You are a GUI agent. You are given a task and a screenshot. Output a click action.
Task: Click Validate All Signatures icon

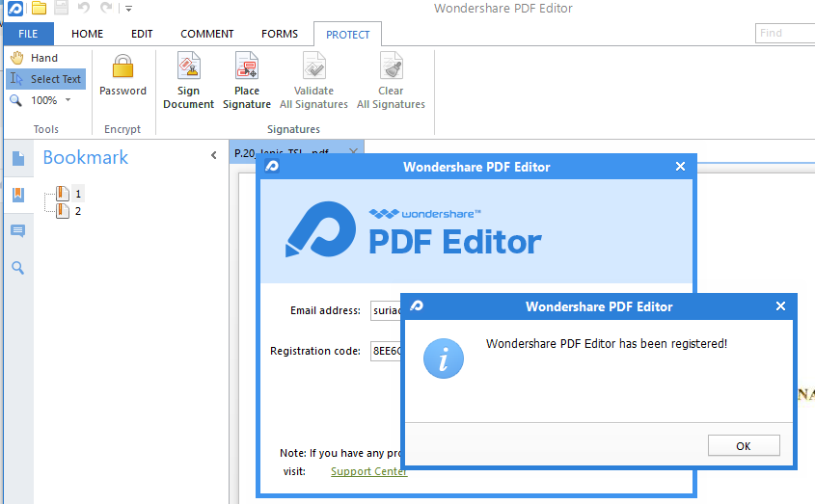(x=313, y=66)
